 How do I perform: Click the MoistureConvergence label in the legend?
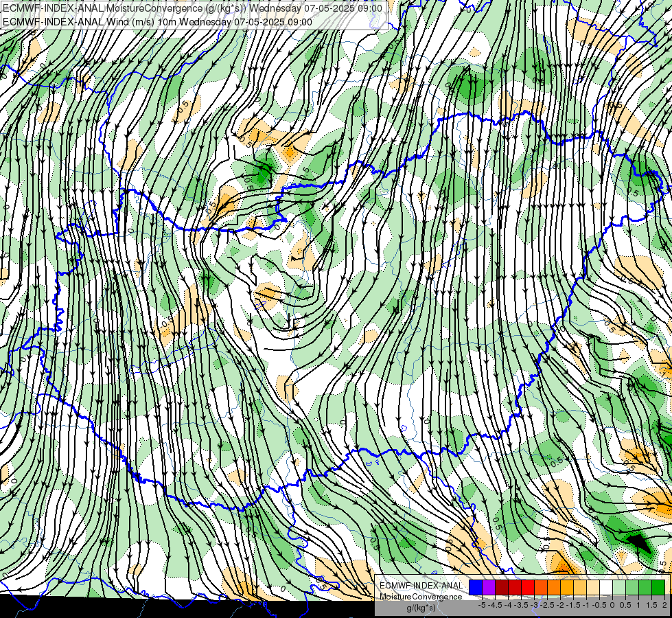[421, 597]
